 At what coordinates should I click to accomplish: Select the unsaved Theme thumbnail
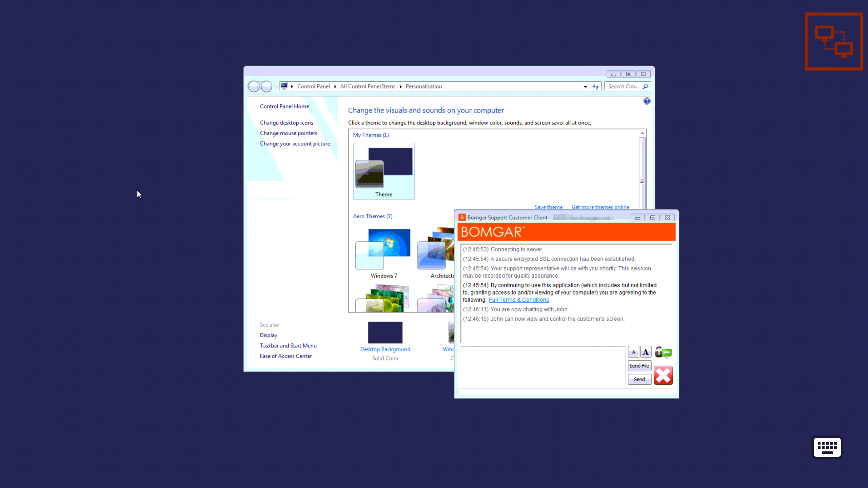coord(384,171)
